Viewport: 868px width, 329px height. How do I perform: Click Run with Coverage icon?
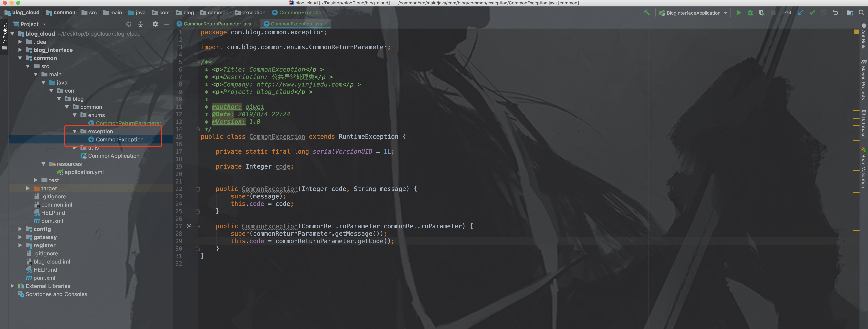click(x=761, y=13)
